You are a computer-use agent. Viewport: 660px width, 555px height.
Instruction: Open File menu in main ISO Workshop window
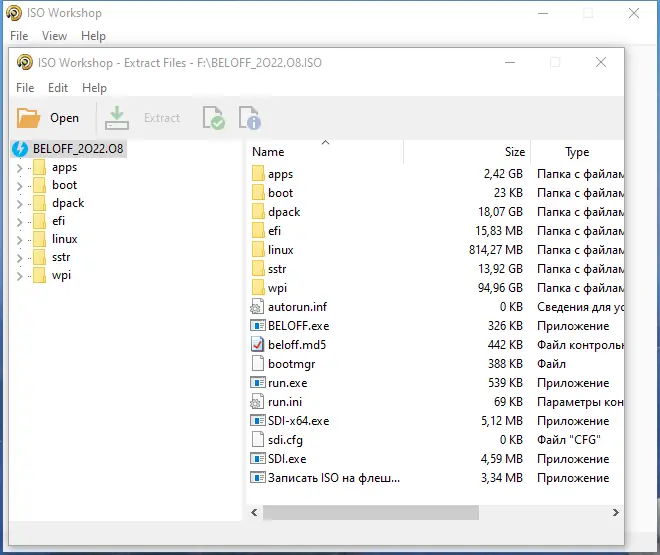pos(19,36)
